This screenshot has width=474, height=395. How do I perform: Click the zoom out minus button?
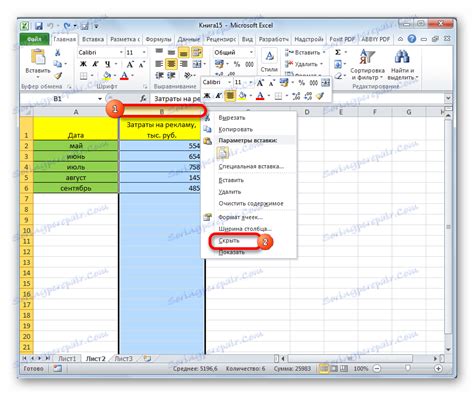coord(377,368)
